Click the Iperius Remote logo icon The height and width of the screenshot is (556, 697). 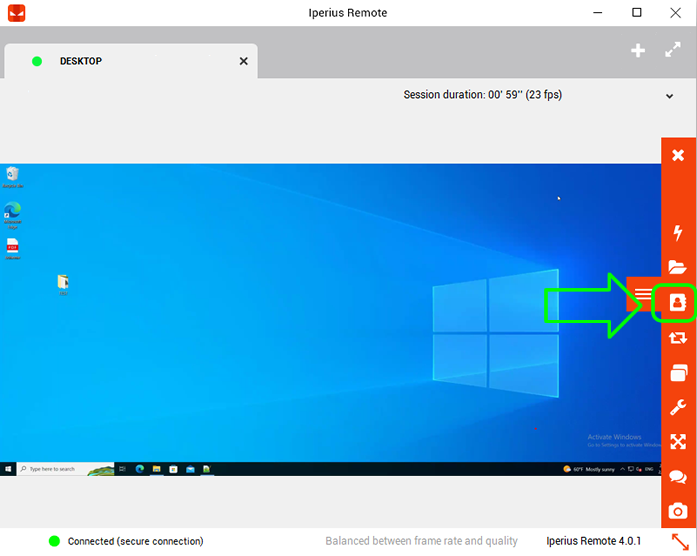point(16,13)
